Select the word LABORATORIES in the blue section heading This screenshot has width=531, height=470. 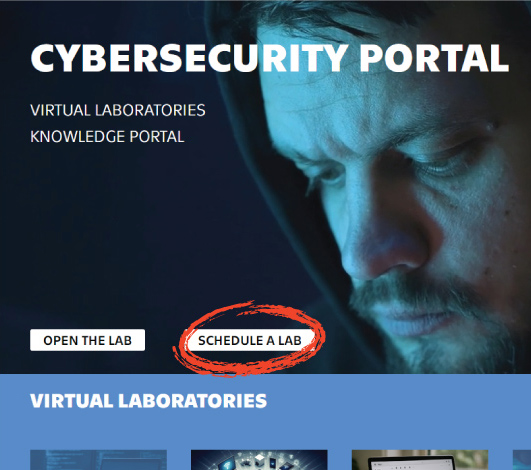[192, 401]
